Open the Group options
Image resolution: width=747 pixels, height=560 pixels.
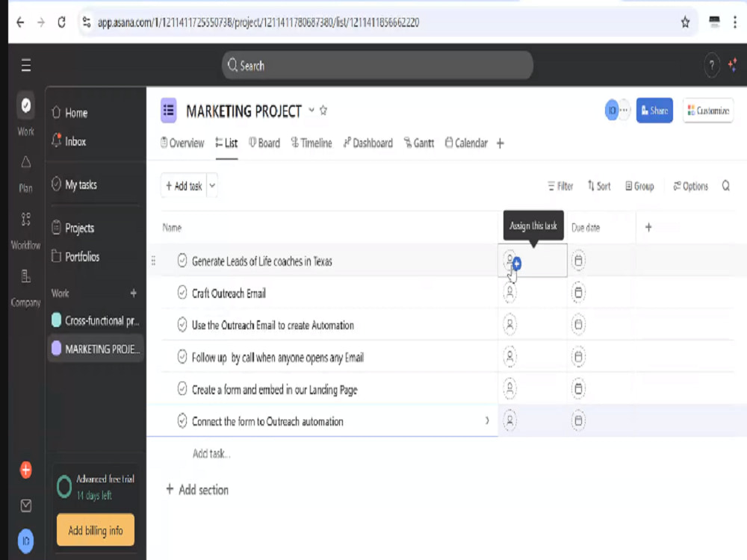(x=639, y=186)
